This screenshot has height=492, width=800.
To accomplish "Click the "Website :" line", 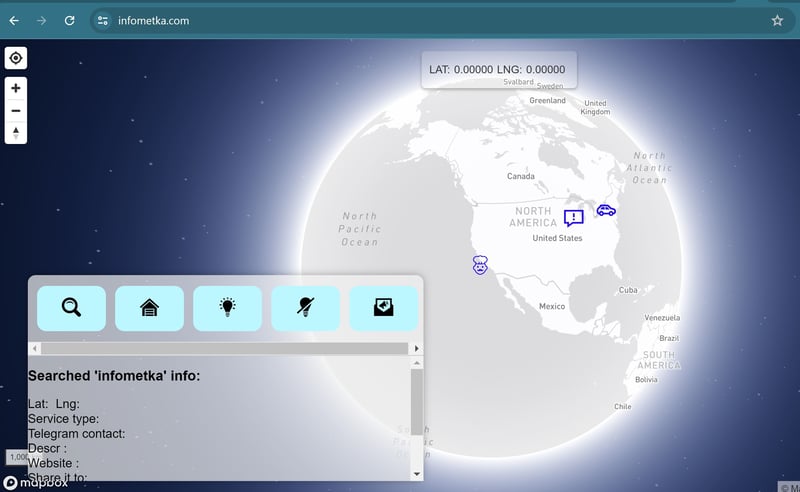I will [x=53, y=463].
